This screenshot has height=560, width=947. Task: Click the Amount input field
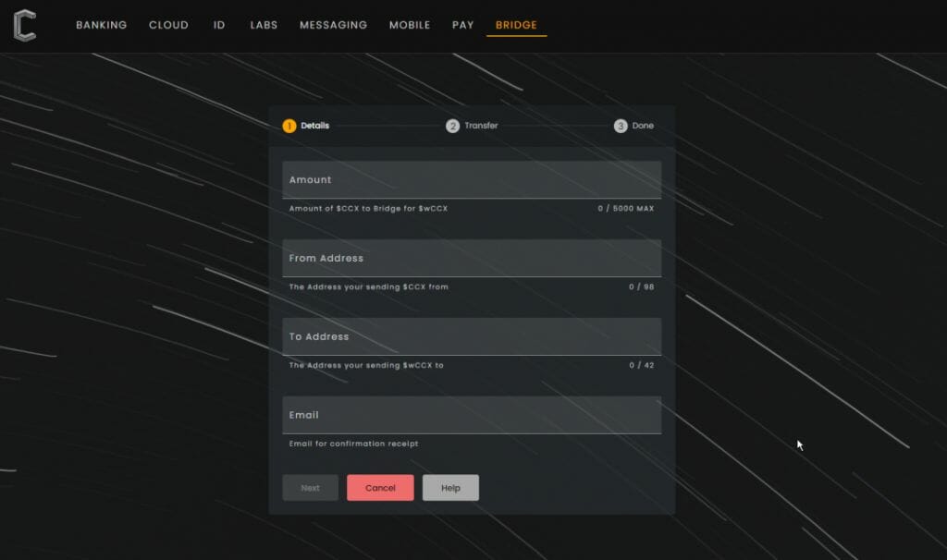[472, 180]
